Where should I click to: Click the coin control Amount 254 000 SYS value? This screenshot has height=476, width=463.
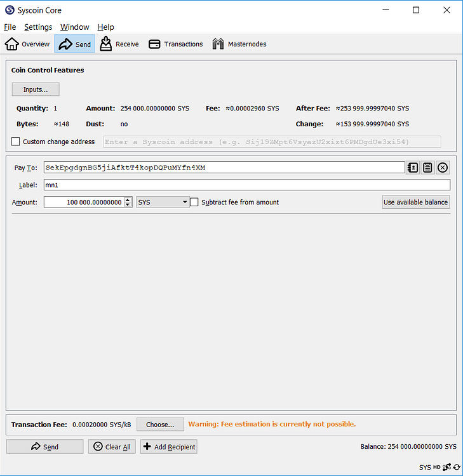[154, 109]
